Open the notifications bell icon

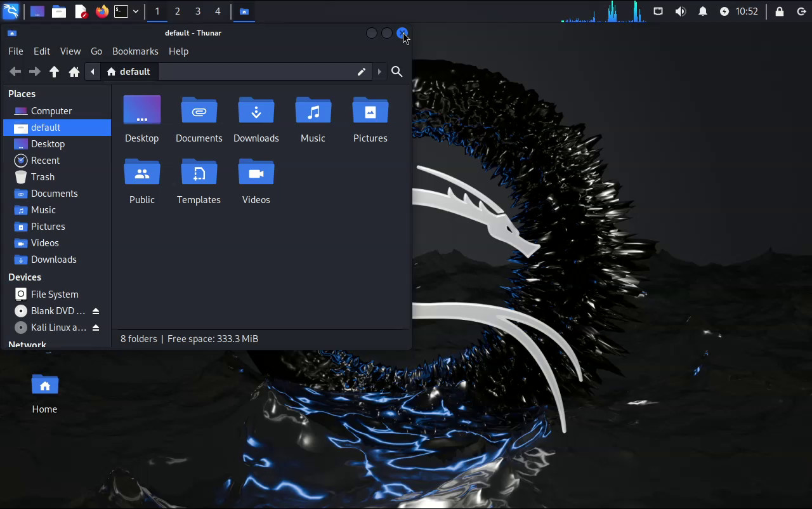click(703, 11)
